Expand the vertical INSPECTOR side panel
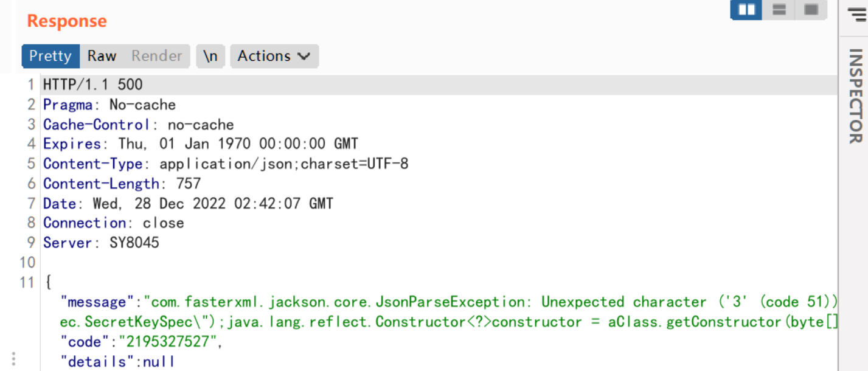The width and height of the screenshot is (868, 371). point(855,95)
